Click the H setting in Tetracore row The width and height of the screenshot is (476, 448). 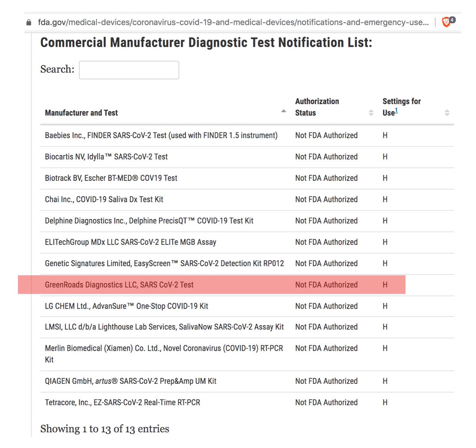(385, 402)
